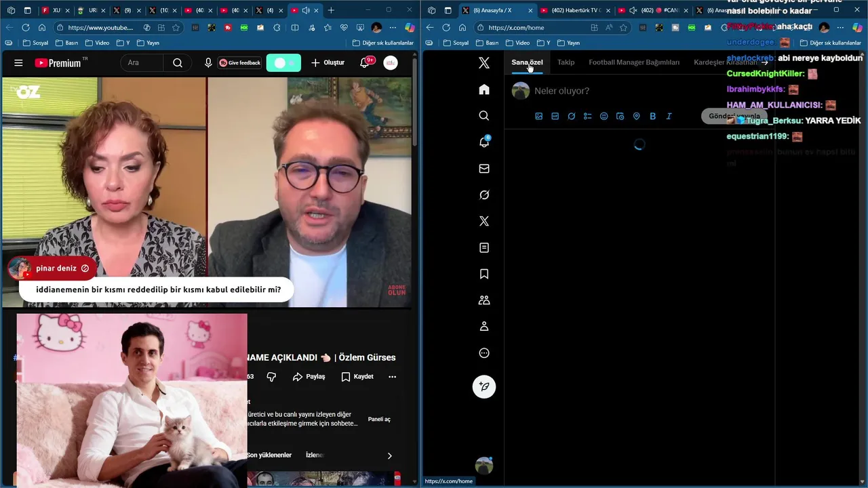
Task: Open the three-dot more actions under video
Action: point(392,377)
